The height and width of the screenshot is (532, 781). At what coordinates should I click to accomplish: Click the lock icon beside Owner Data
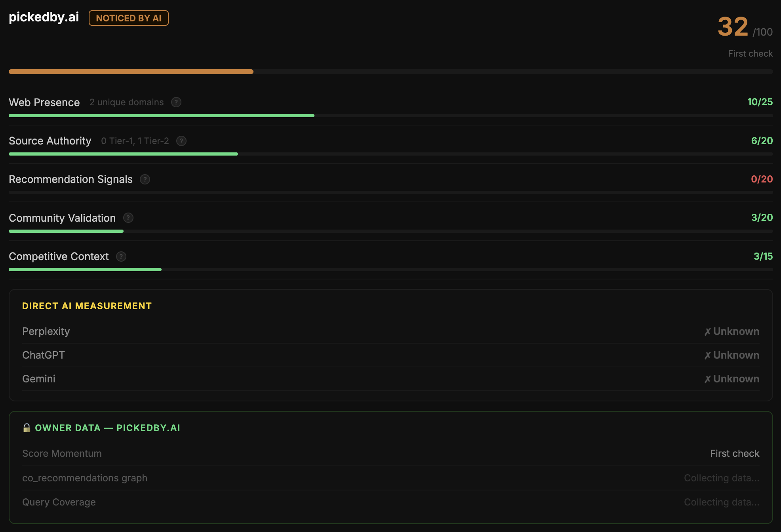click(27, 427)
